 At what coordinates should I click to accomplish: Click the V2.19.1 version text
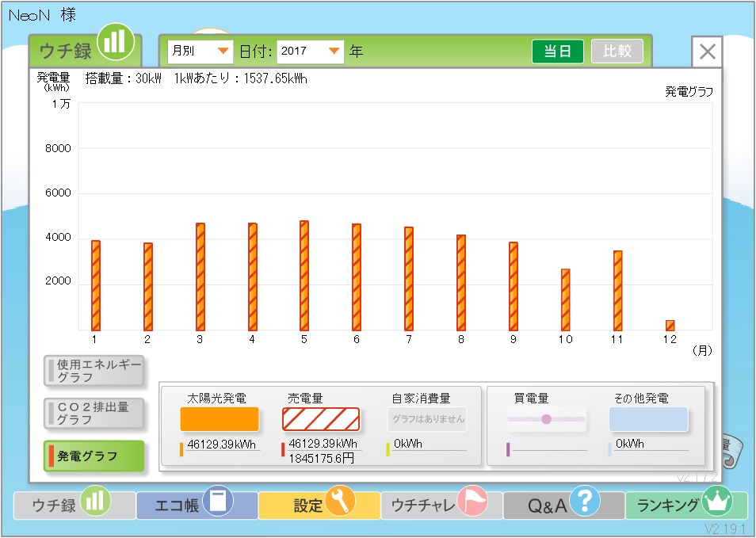point(725,528)
